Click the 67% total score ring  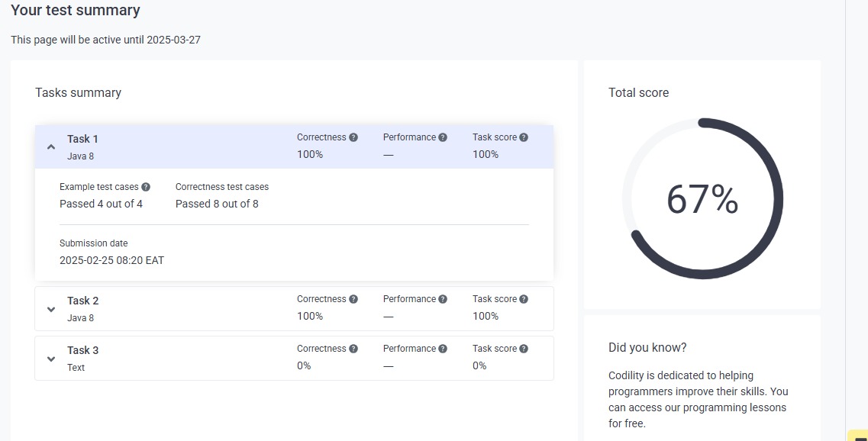pos(702,198)
